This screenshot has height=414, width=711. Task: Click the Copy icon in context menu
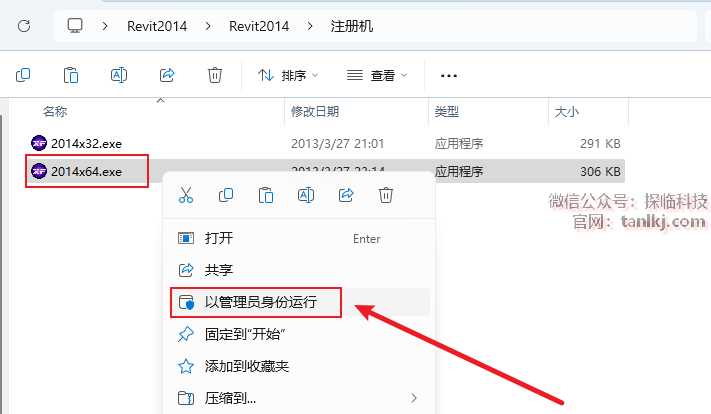[x=226, y=195]
